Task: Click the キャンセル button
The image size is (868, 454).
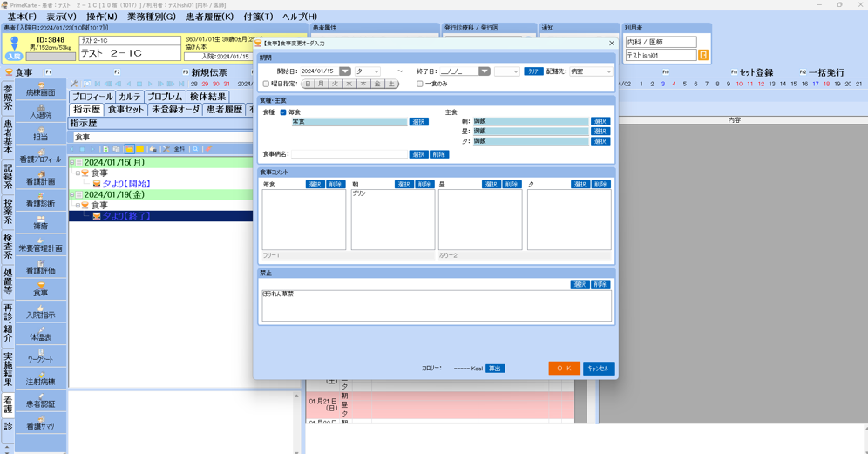Action: click(599, 369)
